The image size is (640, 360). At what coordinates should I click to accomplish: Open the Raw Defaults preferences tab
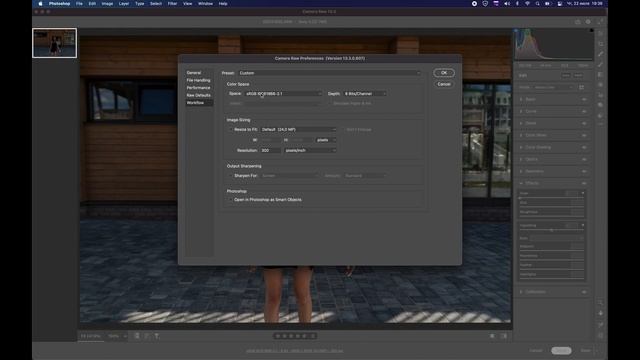[199, 95]
